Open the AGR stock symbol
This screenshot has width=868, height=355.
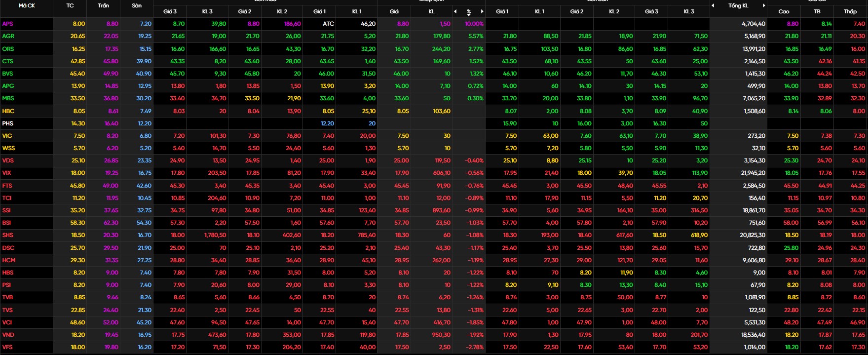[8, 36]
